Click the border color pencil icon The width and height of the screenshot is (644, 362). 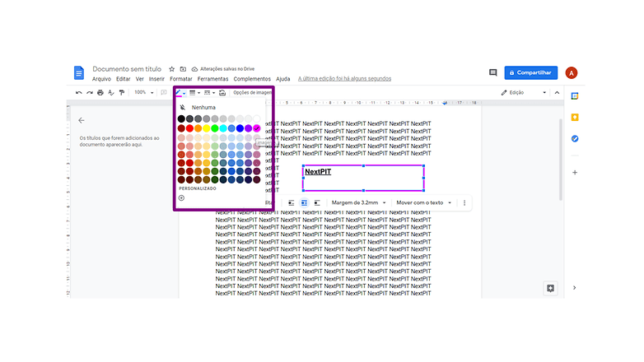click(x=178, y=93)
